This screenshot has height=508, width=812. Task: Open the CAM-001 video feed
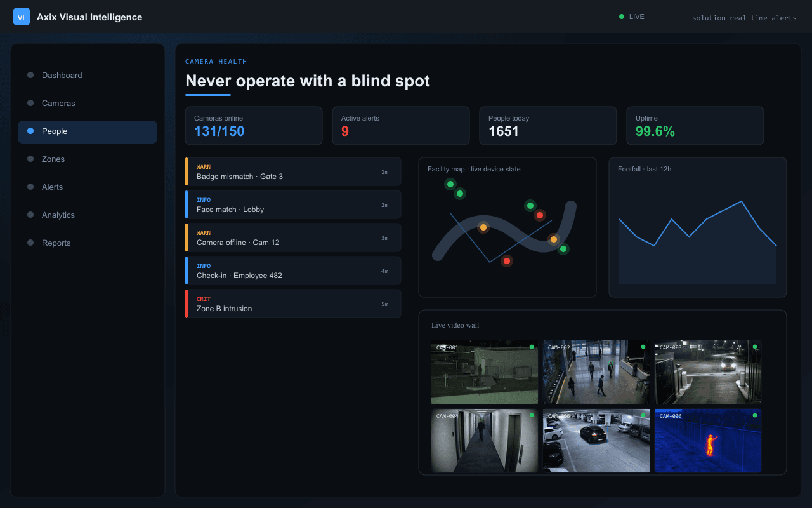point(485,372)
